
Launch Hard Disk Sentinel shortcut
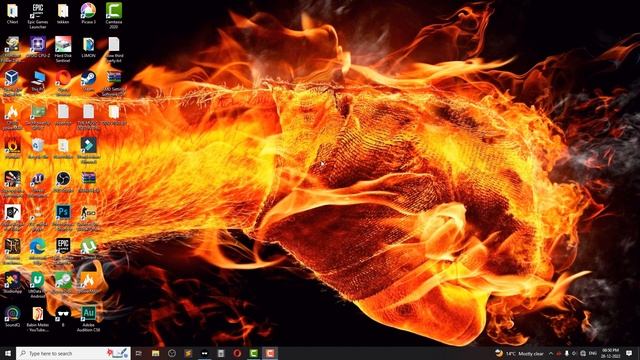pyautogui.click(x=63, y=49)
